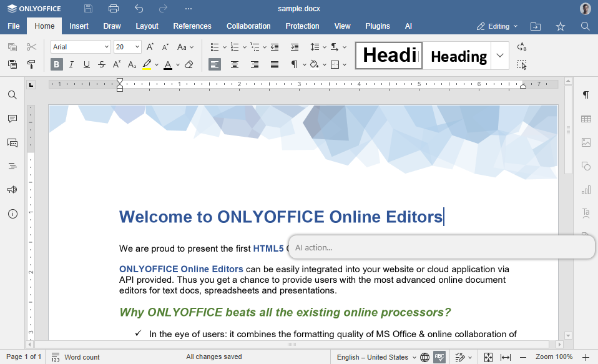Click the Word count button

76,357
